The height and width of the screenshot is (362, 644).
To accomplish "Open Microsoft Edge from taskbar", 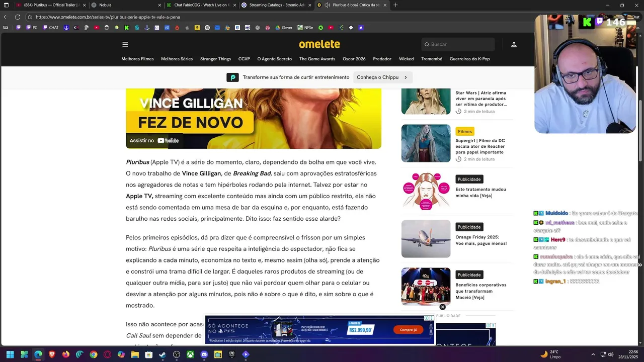I will click(x=38, y=354).
